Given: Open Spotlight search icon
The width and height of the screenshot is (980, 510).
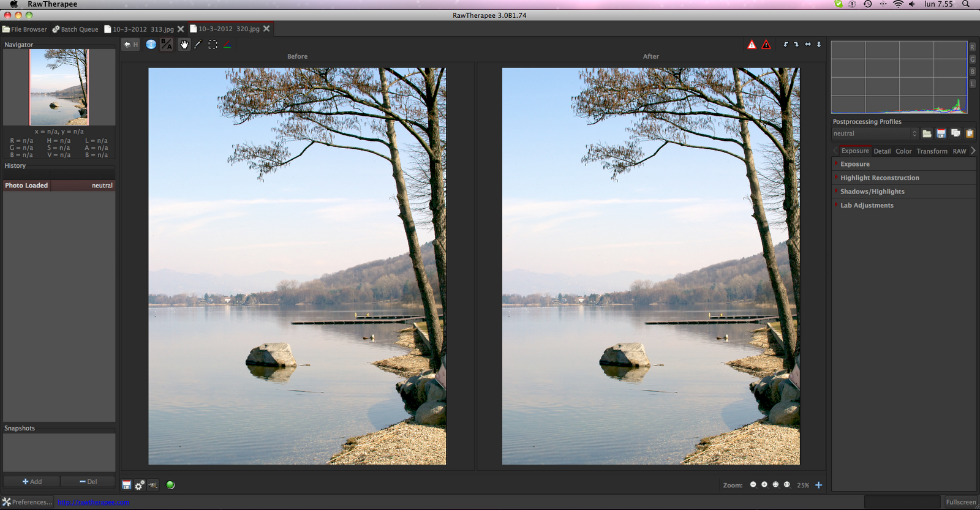Looking at the screenshot, I should [x=966, y=4].
